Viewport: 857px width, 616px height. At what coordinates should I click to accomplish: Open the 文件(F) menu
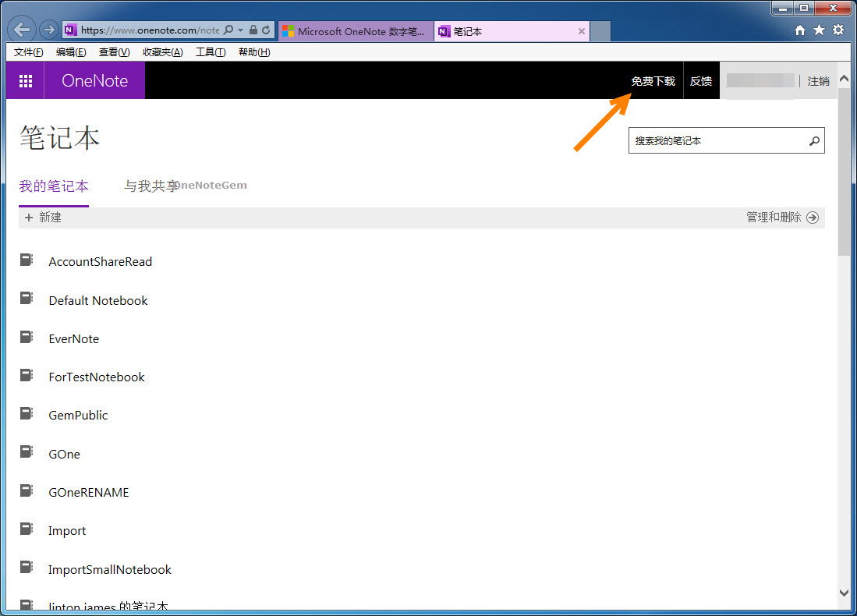point(28,52)
